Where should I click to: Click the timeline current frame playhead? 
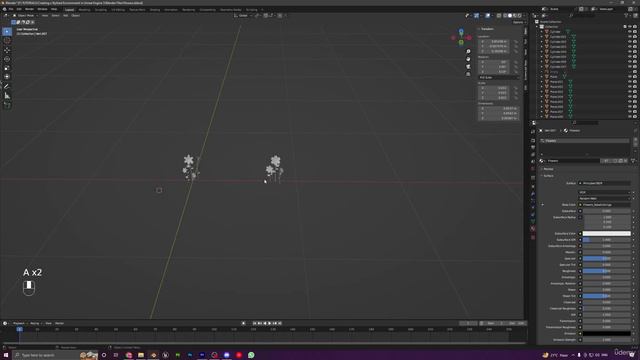tap(19, 329)
